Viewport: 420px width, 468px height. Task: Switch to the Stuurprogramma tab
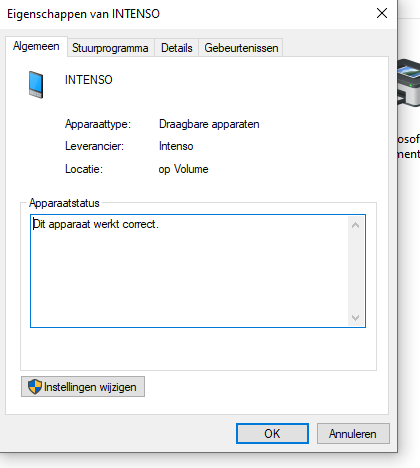tap(110, 48)
